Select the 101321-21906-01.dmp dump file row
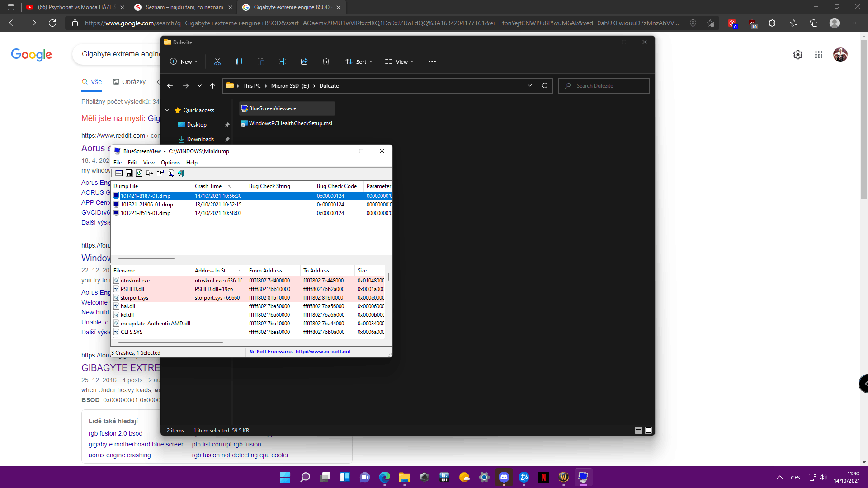 click(147, 205)
